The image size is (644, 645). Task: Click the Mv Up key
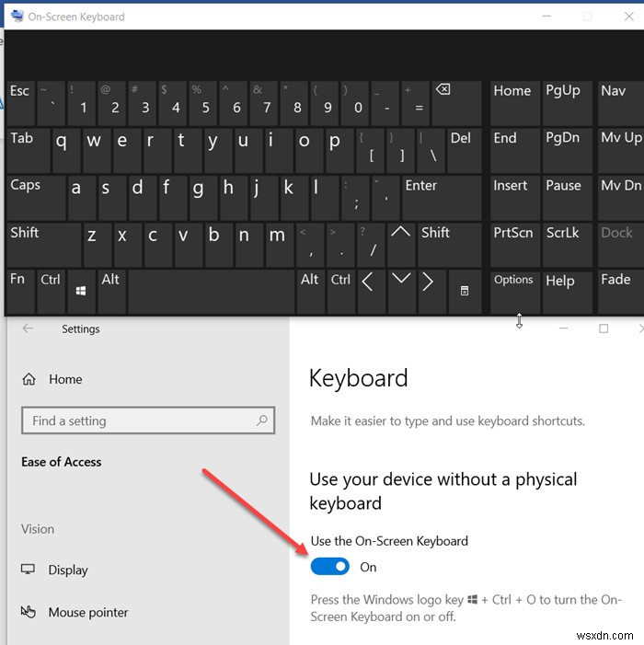click(x=621, y=151)
